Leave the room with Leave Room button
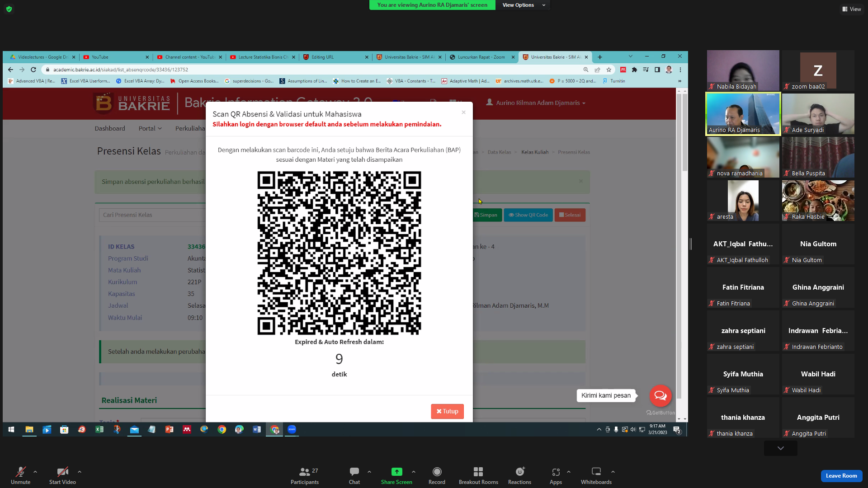The width and height of the screenshot is (868, 488). [x=841, y=476]
